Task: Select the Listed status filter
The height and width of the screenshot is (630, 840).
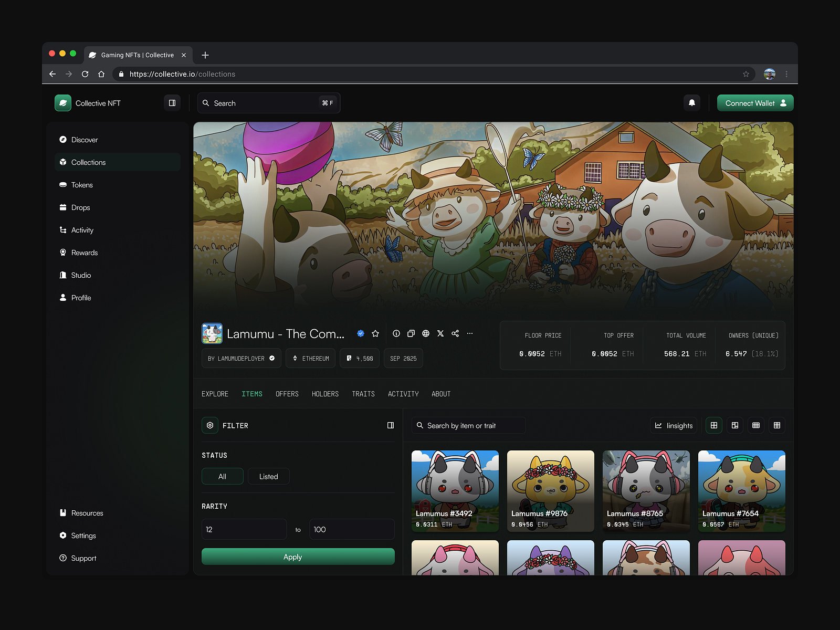Action: point(268,476)
